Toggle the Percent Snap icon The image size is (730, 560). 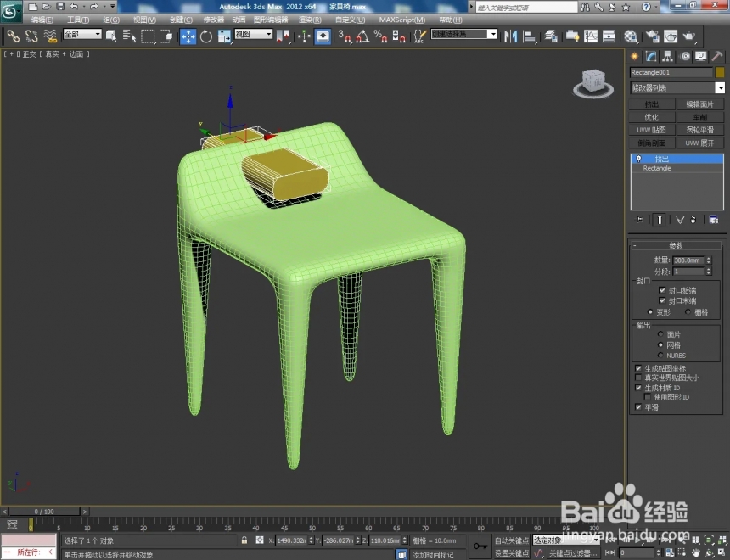coord(381,36)
